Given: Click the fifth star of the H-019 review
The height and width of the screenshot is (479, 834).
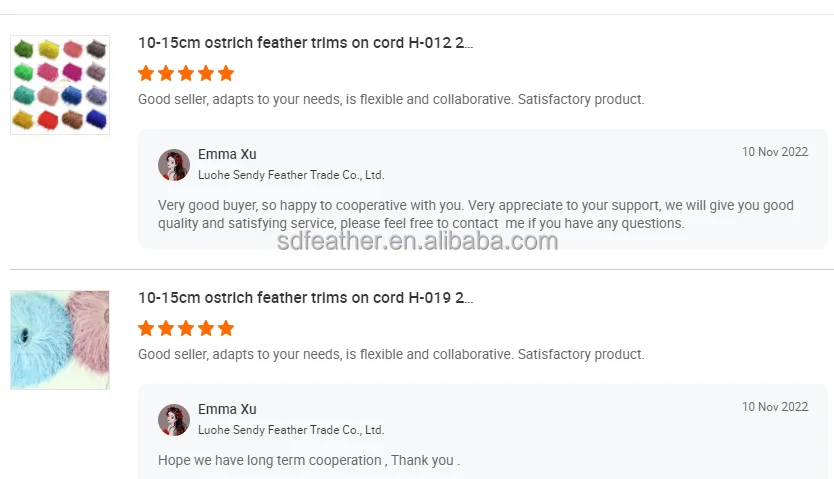Looking at the screenshot, I should [226, 328].
